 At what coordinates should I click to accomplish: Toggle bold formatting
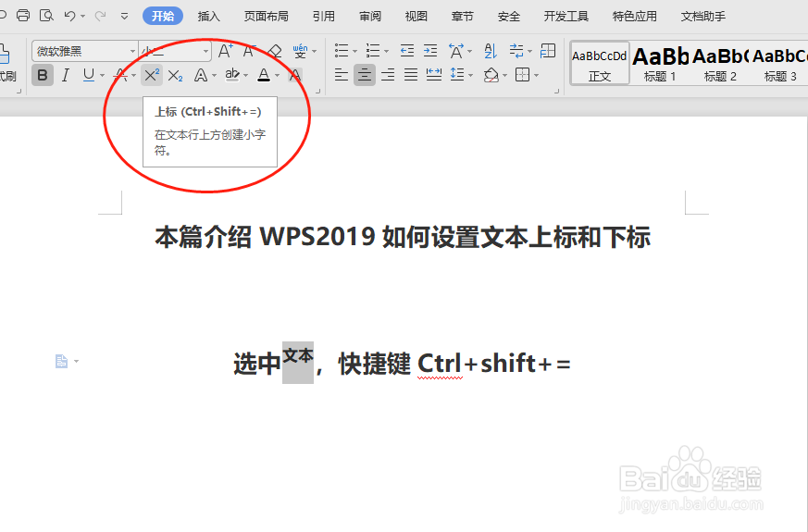click(43, 75)
